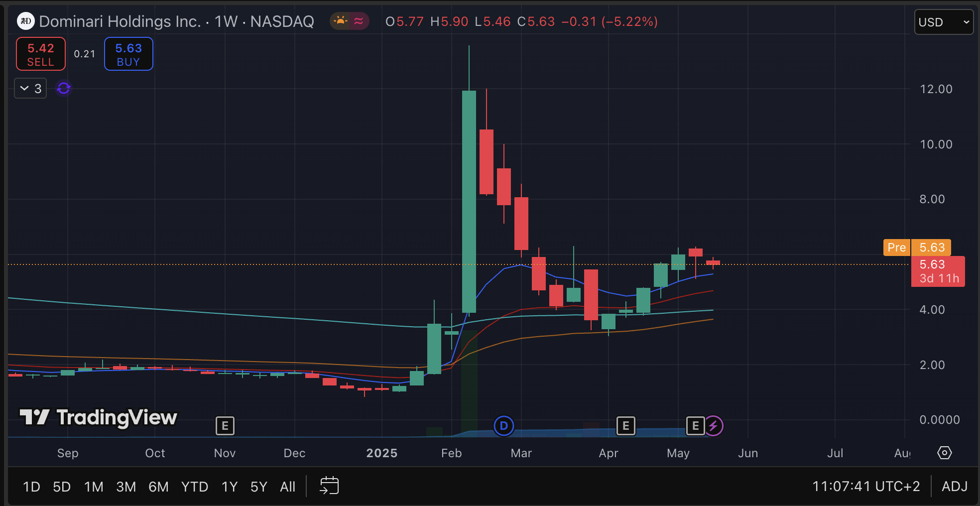Switch to the 1M time range
Image resolution: width=980 pixels, height=506 pixels.
click(x=94, y=487)
